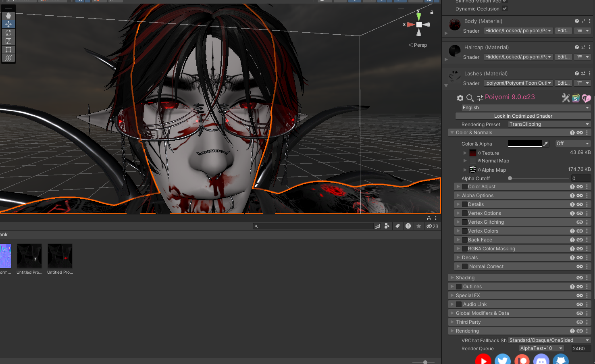Expand the Decals section

click(x=458, y=258)
